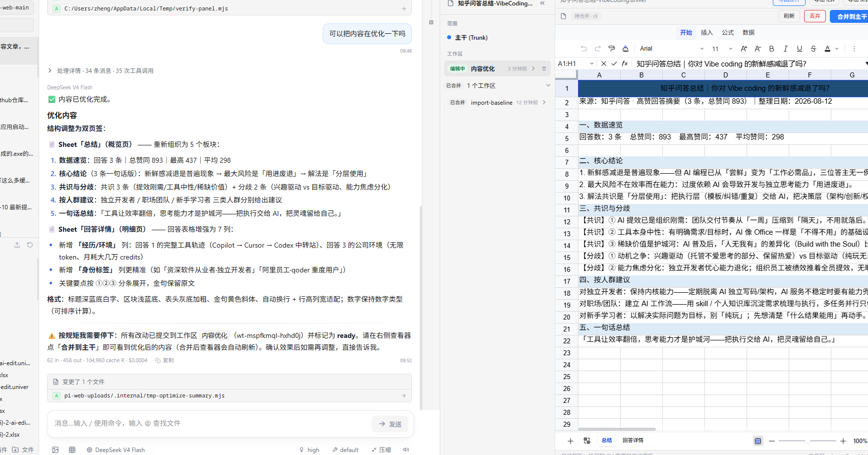Open the sheet list manager icon
This screenshot has width=868, height=455.
587,441
